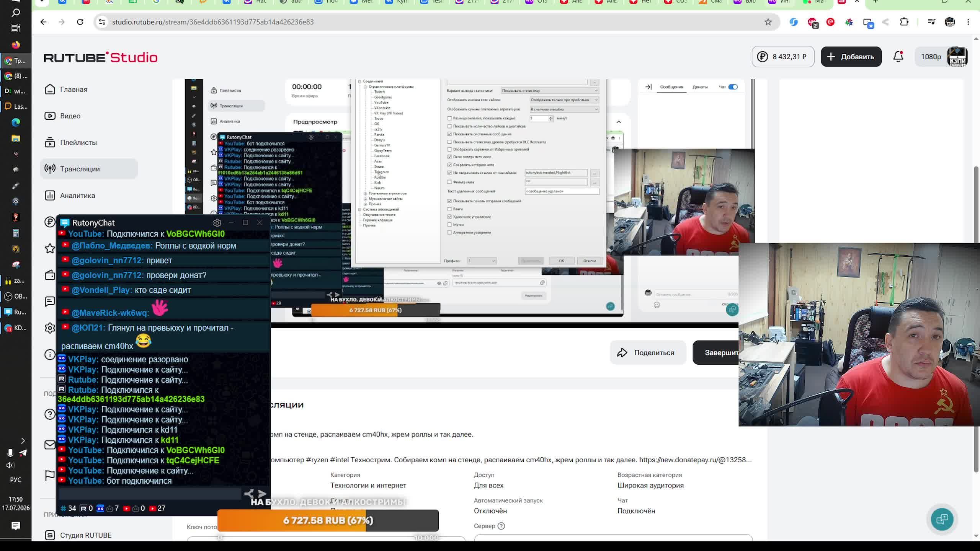Open В счетчике онлайна dropdown
This screenshot has width=980, height=551.
click(564, 109)
